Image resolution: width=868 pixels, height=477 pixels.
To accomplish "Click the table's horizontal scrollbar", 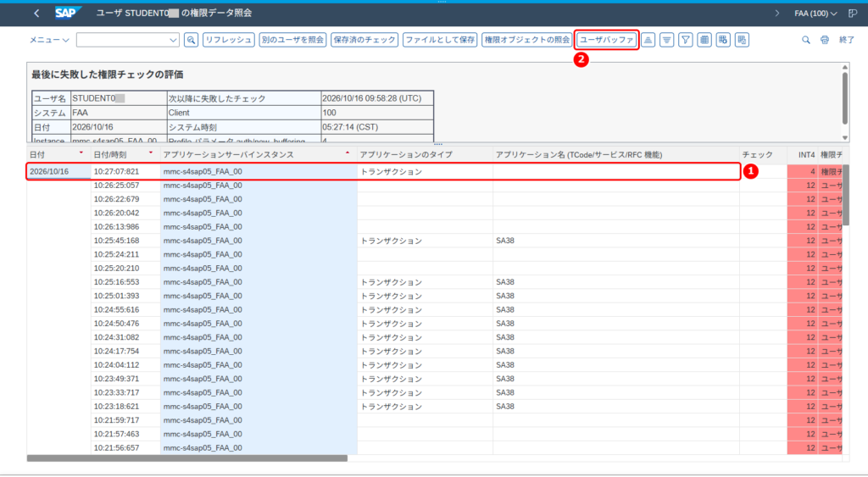I will 187,458.
